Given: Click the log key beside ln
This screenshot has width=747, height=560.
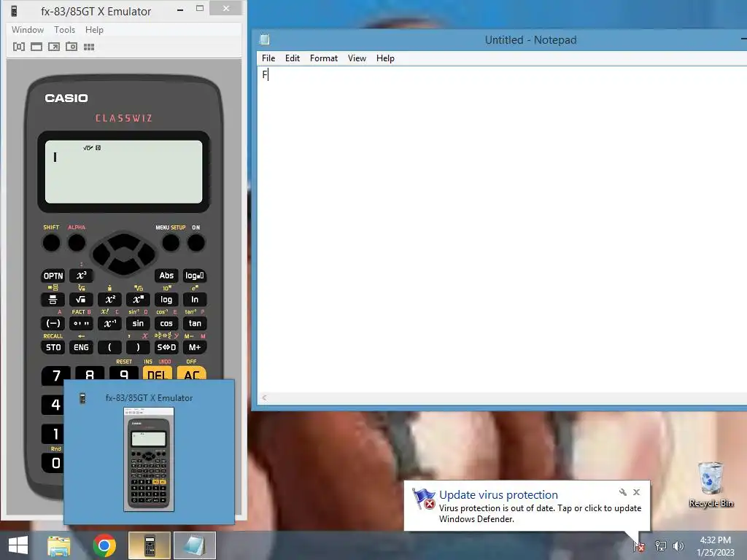Looking at the screenshot, I should [166, 300].
